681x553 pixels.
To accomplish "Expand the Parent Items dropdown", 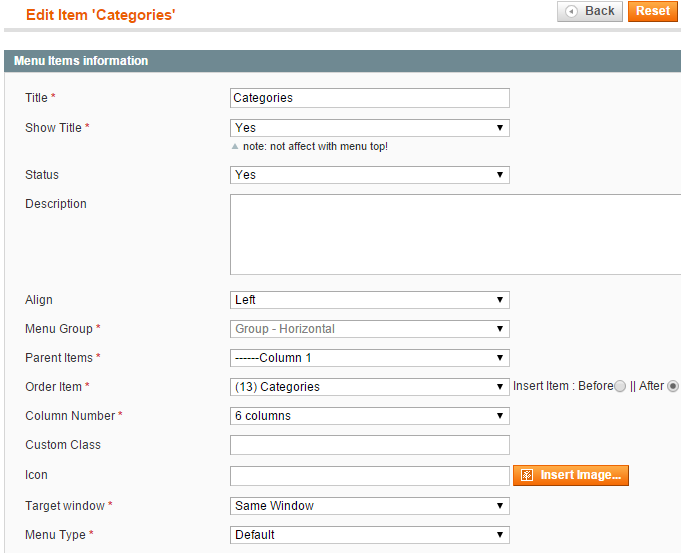I will 370,358.
